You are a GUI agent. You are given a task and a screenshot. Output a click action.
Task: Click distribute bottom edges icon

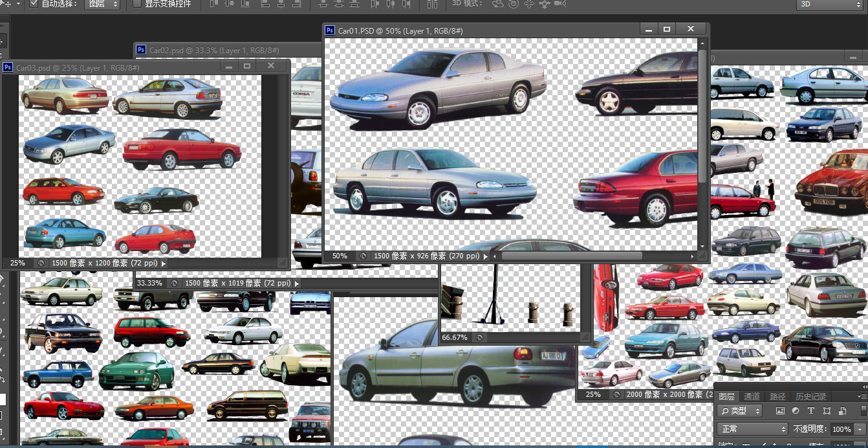coord(354,4)
